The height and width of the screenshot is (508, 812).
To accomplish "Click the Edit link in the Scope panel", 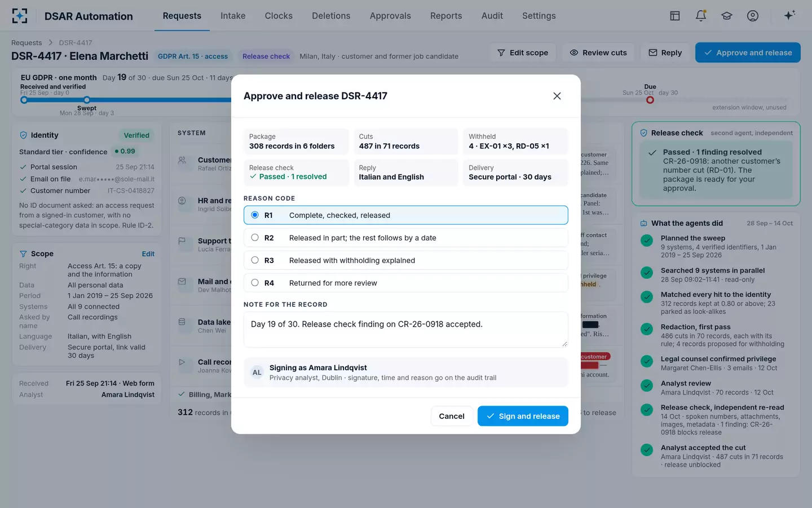I will 148,254.
